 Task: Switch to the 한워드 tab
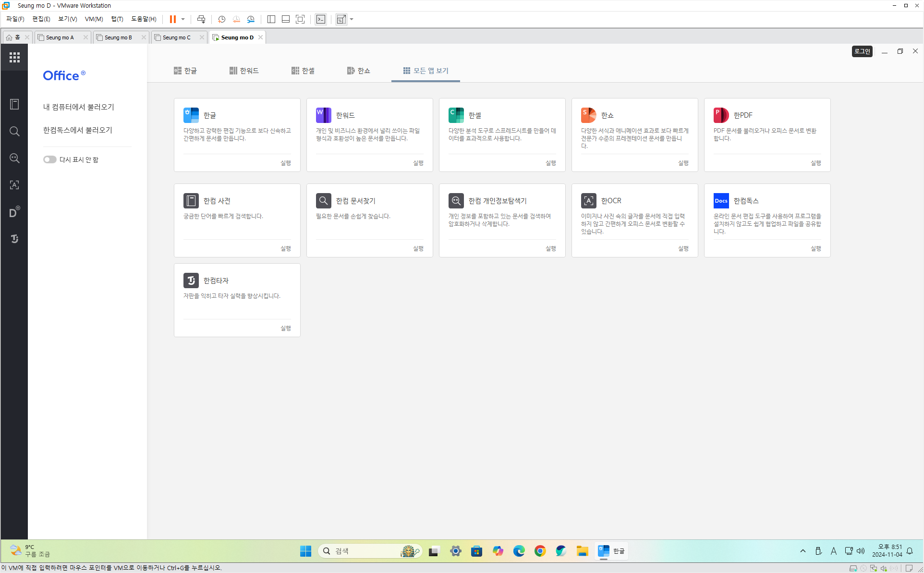(244, 71)
